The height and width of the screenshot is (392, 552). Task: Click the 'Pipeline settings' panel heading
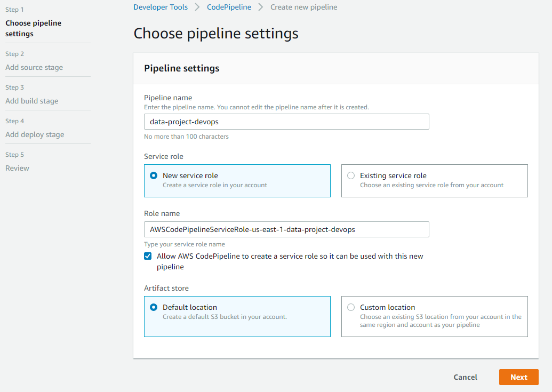pyautogui.click(x=182, y=68)
